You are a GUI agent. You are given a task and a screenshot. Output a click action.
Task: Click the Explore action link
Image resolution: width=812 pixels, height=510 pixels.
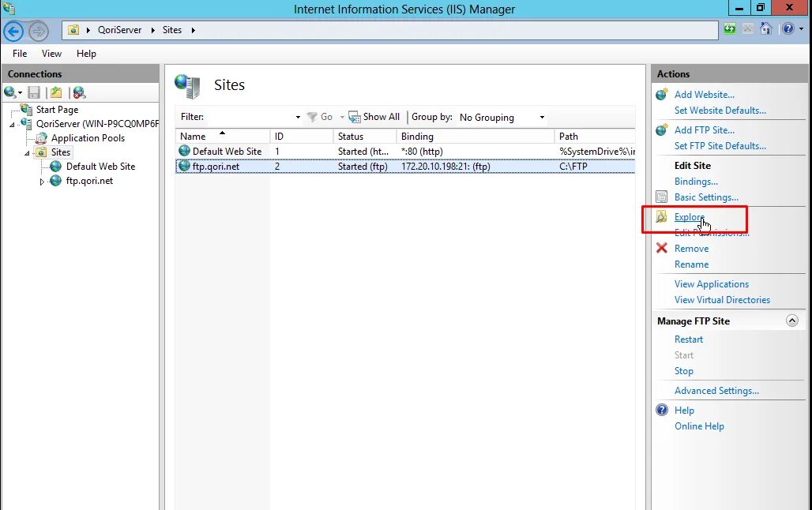(x=690, y=217)
